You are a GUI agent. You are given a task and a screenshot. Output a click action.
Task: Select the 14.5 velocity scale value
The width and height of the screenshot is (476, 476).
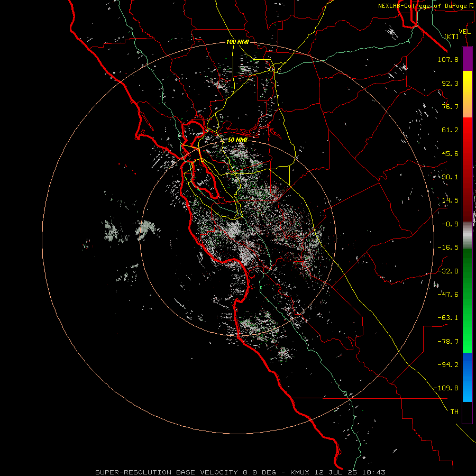click(450, 200)
